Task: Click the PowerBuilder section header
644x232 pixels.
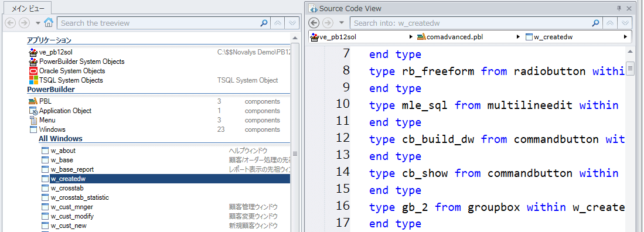Action: tap(51, 90)
